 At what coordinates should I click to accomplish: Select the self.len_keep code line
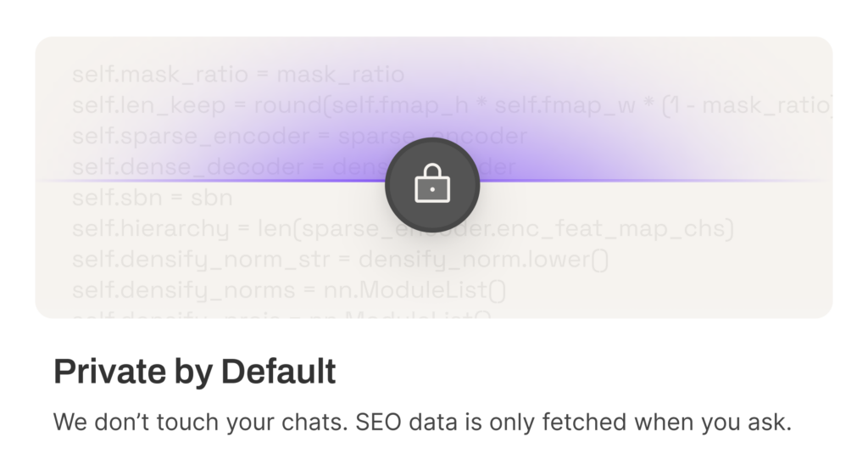pyautogui.click(x=452, y=105)
